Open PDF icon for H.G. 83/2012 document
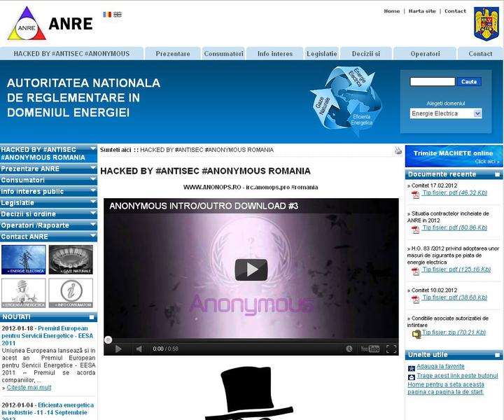504x420 pixels. pyautogui.click(x=416, y=272)
